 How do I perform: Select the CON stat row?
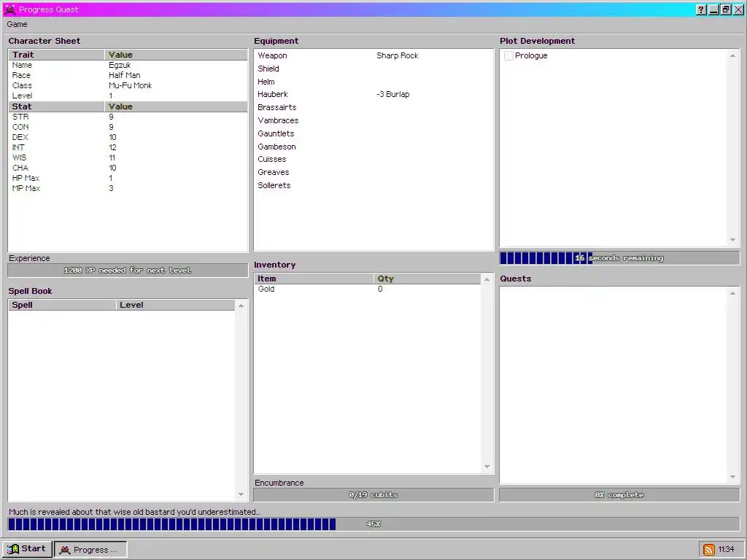point(128,127)
